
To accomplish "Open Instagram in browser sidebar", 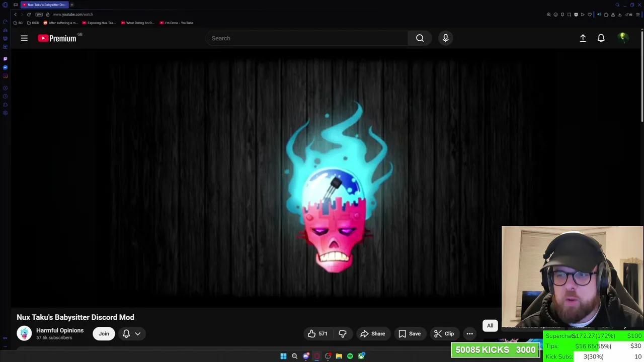I will [5, 76].
